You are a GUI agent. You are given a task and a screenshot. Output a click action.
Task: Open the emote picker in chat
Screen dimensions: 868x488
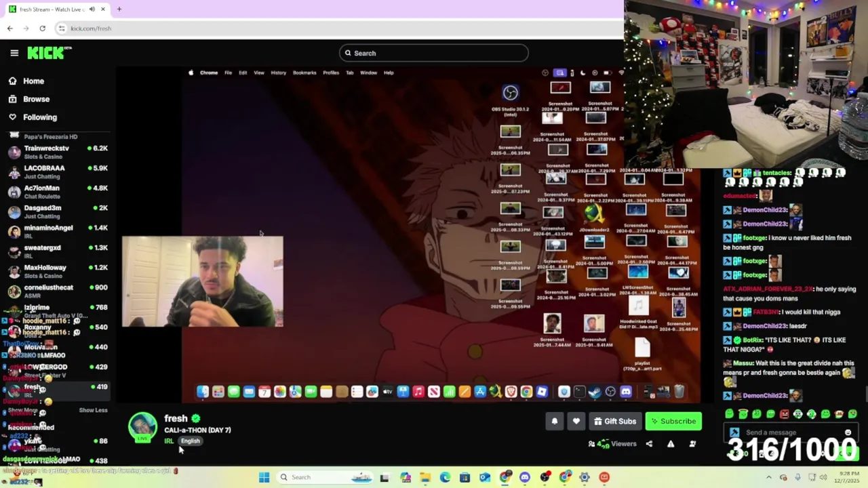(848, 432)
